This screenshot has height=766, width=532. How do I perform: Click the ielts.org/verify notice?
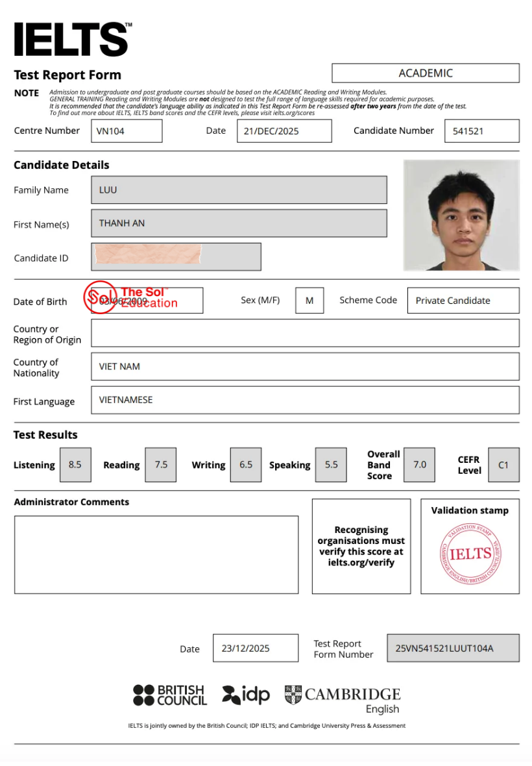point(361,546)
